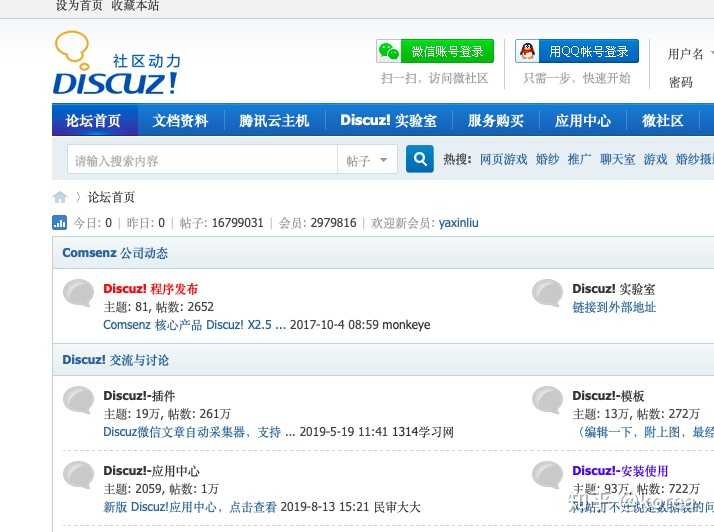The height and width of the screenshot is (532, 714).
Task: Open the 服务购买 nav tab
Action: coord(495,120)
